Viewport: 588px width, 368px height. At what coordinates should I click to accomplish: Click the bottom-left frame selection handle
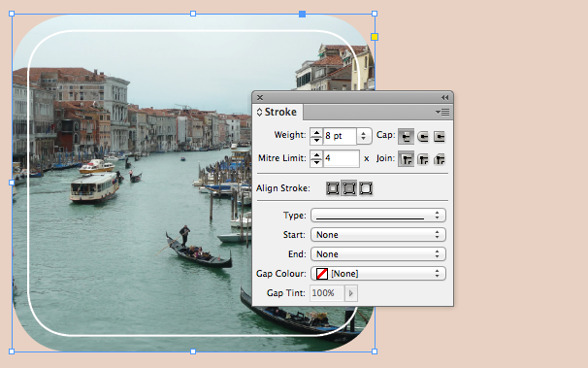point(12,351)
